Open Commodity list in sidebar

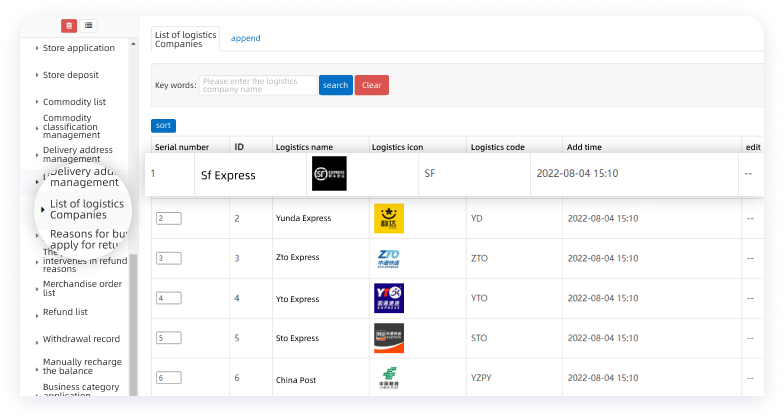74,102
